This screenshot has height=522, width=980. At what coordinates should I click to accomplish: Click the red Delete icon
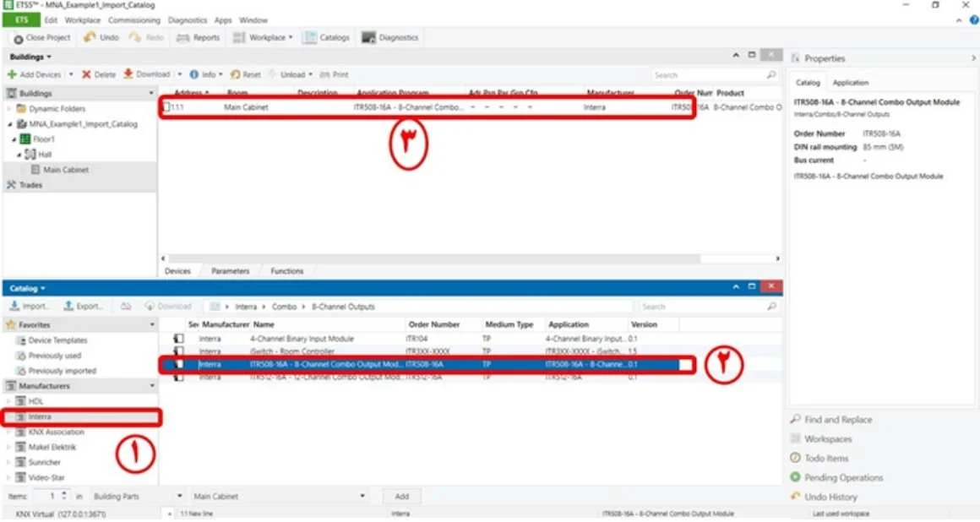pos(87,74)
